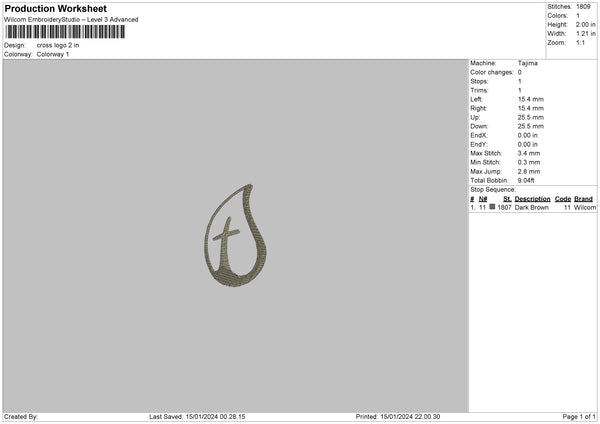Click the Down value 25.5 mm
The width and height of the screenshot is (600, 424).
531,126
